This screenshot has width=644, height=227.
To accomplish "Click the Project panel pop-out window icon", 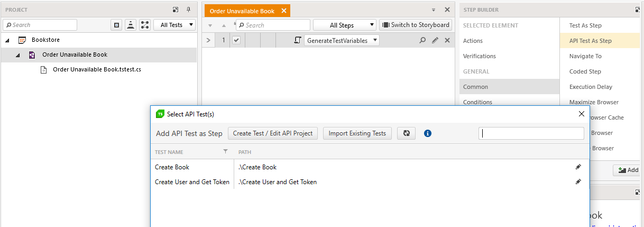I will click(x=176, y=10).
